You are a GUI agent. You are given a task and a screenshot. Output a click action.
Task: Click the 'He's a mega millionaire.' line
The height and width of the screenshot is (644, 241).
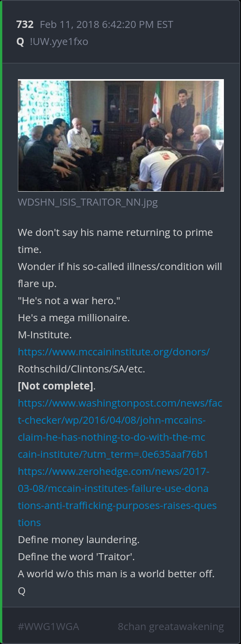pos(74,318)
